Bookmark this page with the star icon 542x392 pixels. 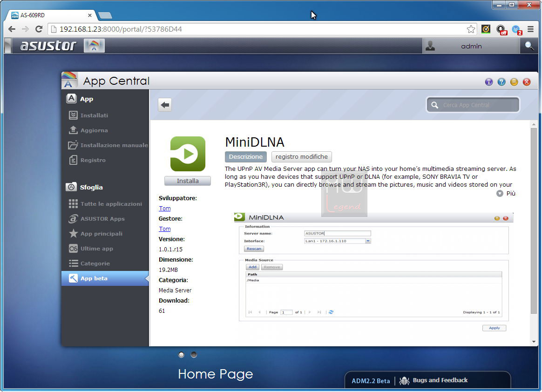pyautogui.click(x=471, y=29)
